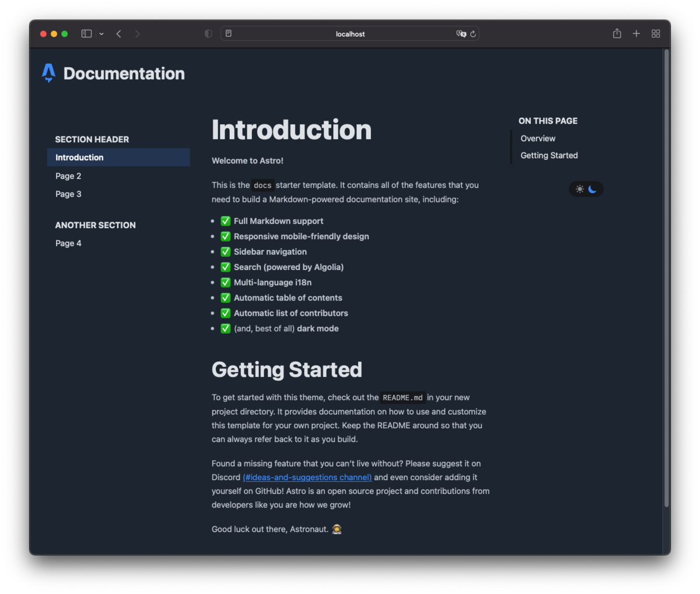Click the Full Markdown support list item
The image size is (700, 594).
coord(278,221)
